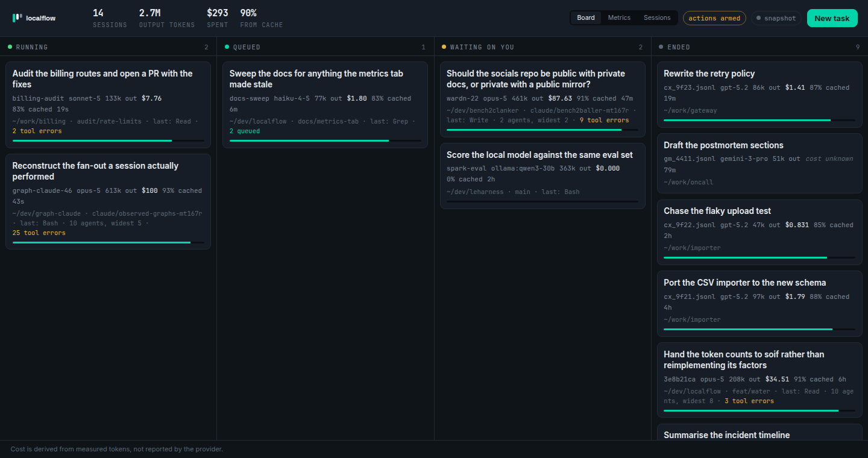Click the 14 Sessions stat
This screenshot has height=458, width=868.
(x=110, y=18)
